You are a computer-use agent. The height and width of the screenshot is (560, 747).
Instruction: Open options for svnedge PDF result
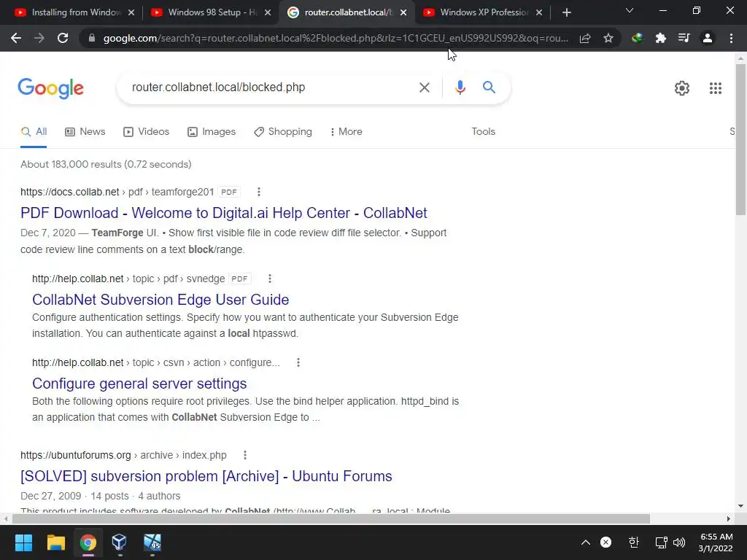tap(270, 279)
